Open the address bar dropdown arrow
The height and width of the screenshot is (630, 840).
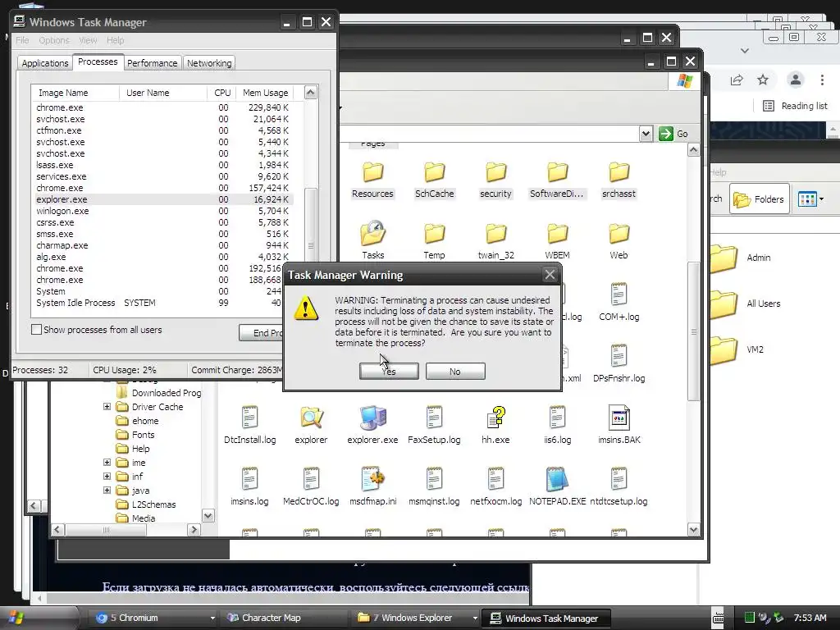[646, 134]
